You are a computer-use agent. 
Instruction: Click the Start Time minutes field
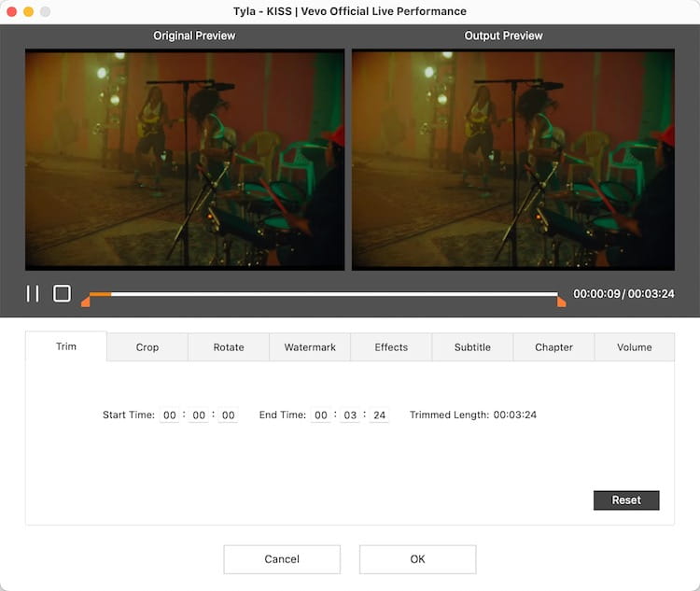pos(199,415)
